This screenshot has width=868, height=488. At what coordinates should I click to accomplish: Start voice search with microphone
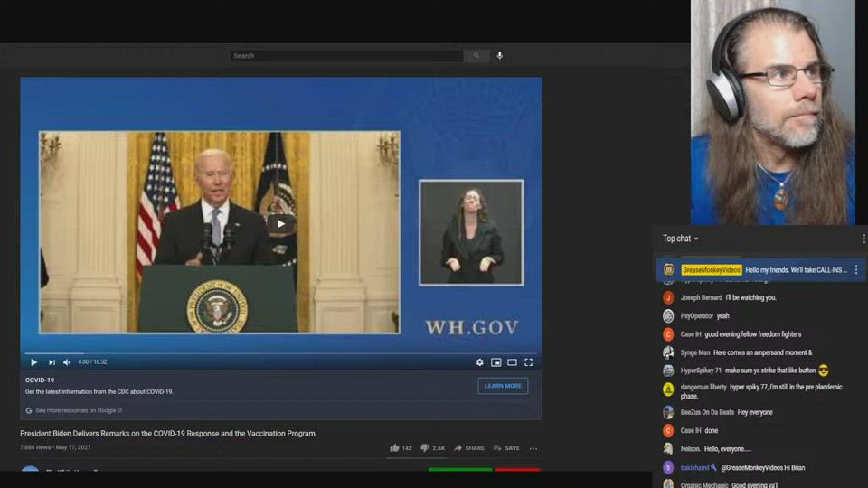pyautogui.click(x=499, y=56)
